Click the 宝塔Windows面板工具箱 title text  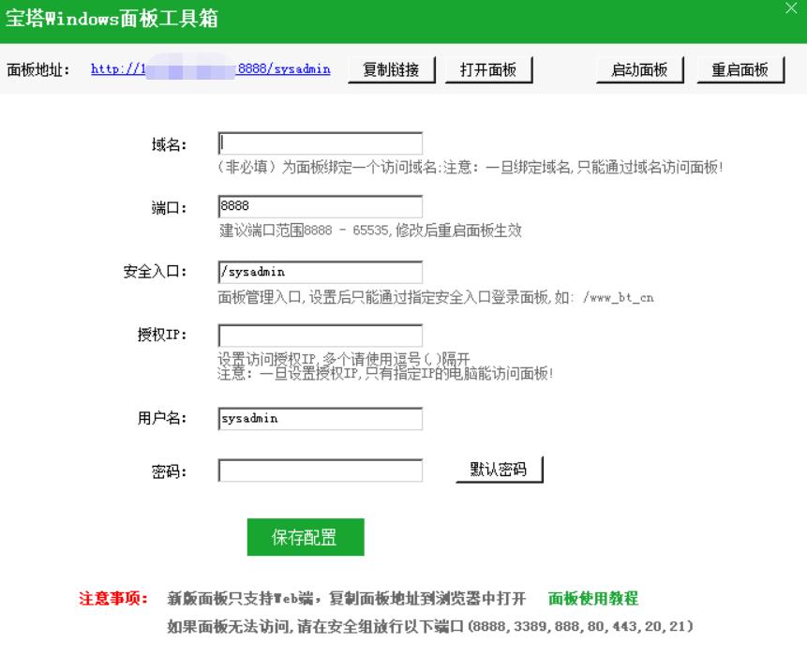(x=112, y=19)
